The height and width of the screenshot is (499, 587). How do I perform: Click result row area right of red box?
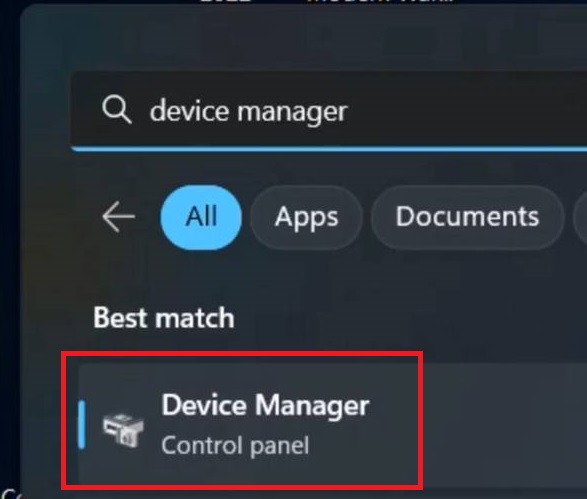click(x=505, y=425)
